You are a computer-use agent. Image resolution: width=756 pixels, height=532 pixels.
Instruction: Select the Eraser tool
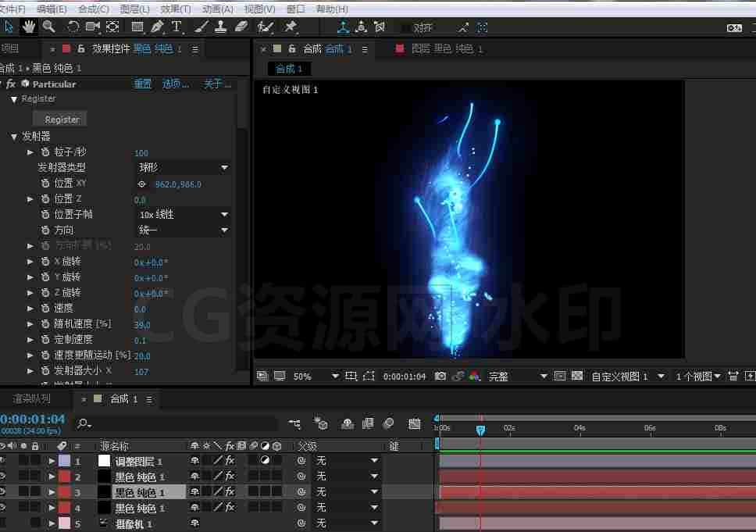pyautogui.click(x=241, y=27)
